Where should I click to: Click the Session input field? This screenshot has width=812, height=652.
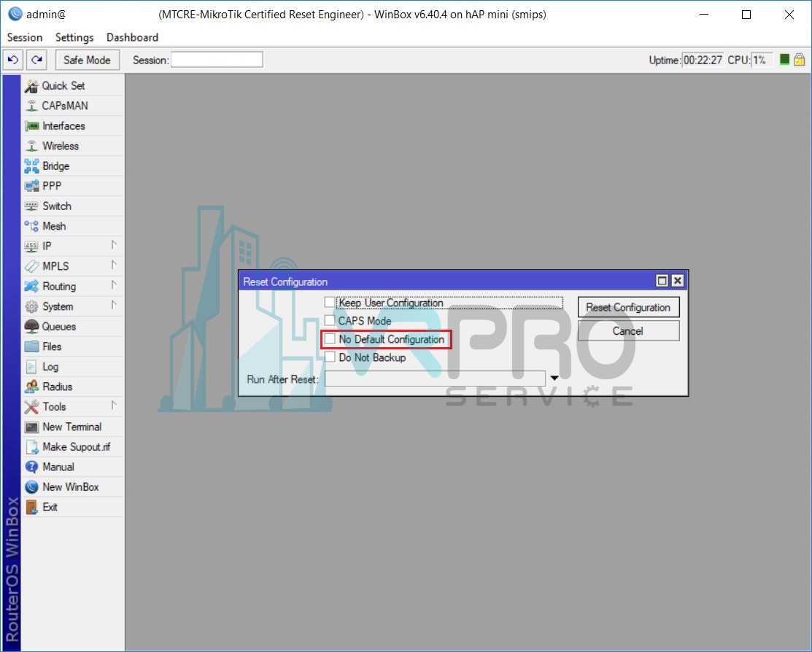click(x=217, y=60)
